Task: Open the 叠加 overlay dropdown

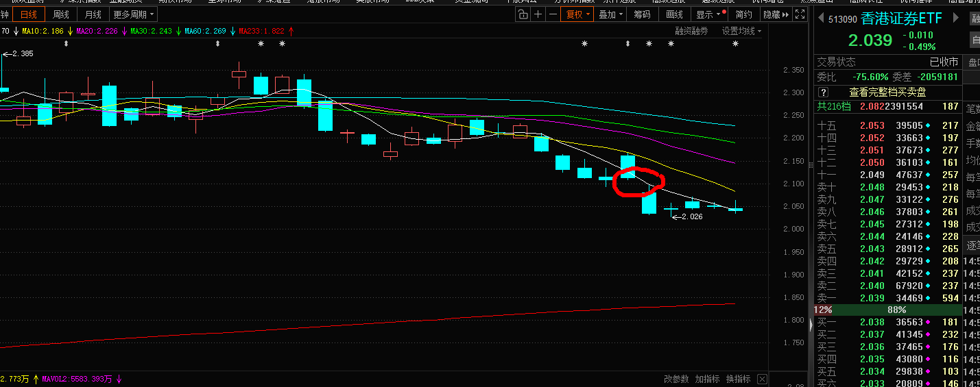Action: (x=610, y=14)
